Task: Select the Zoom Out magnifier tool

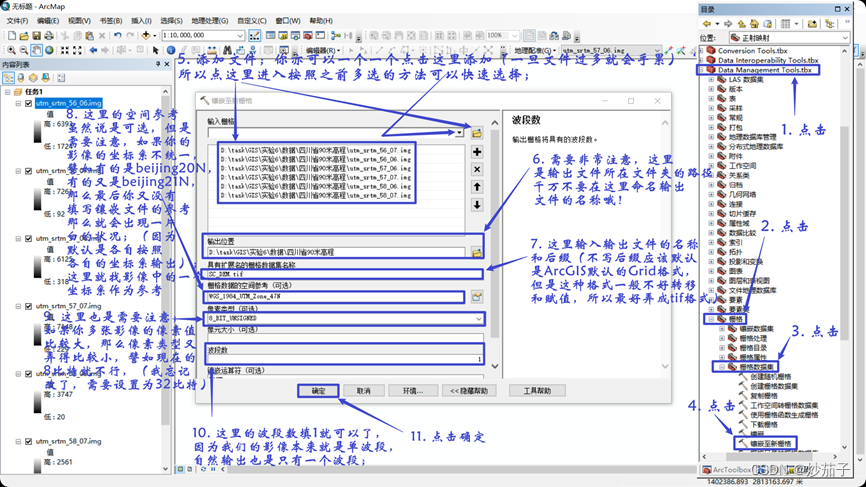Action: [x=24, y=50]
